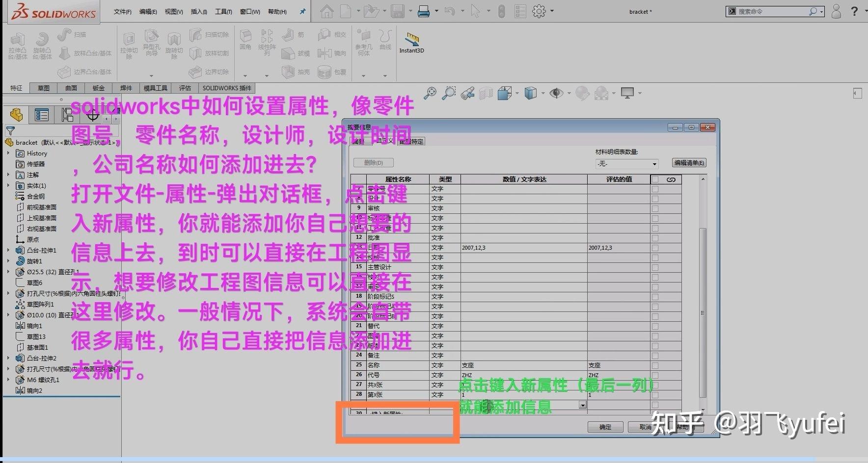The width and height of the screenshot is (868, 463).
Task: Open the 工具(T) menu
Action: (x=223, y=11)
